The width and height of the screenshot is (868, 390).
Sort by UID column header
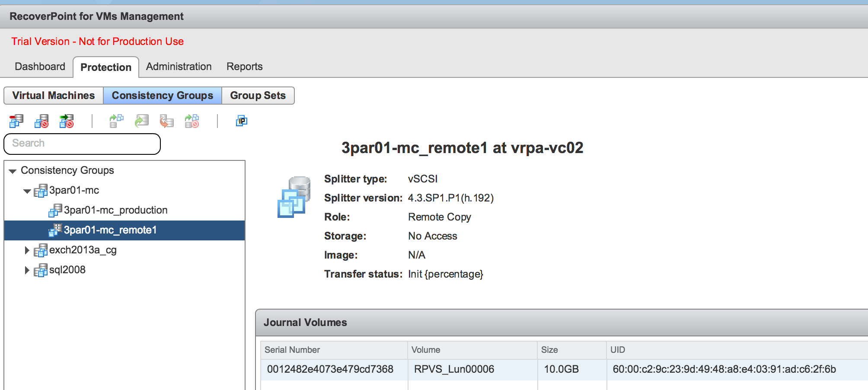[737, 350]
